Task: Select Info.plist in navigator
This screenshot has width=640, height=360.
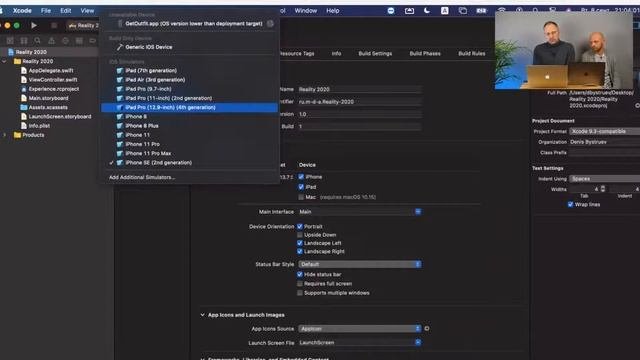Action: click(39, 126)
